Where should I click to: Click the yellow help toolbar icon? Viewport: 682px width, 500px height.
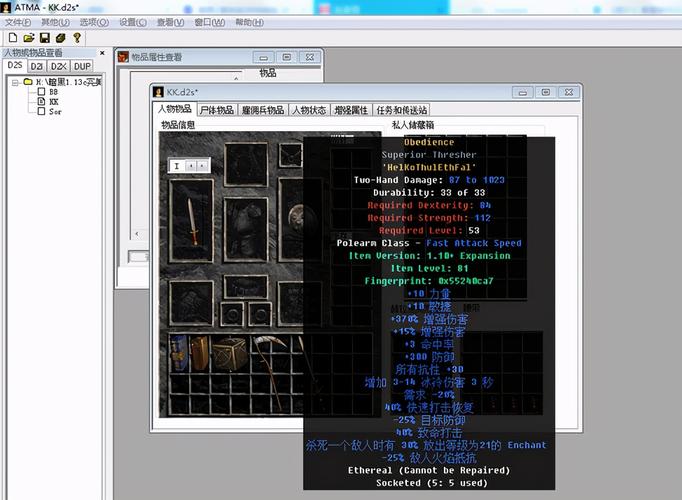[x=77, y=37]
